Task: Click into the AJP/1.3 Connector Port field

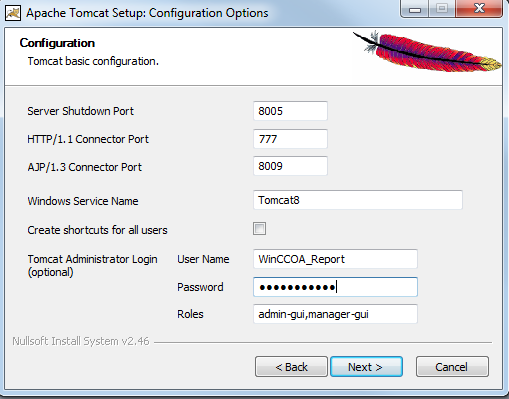Action: tap(290, 166)
